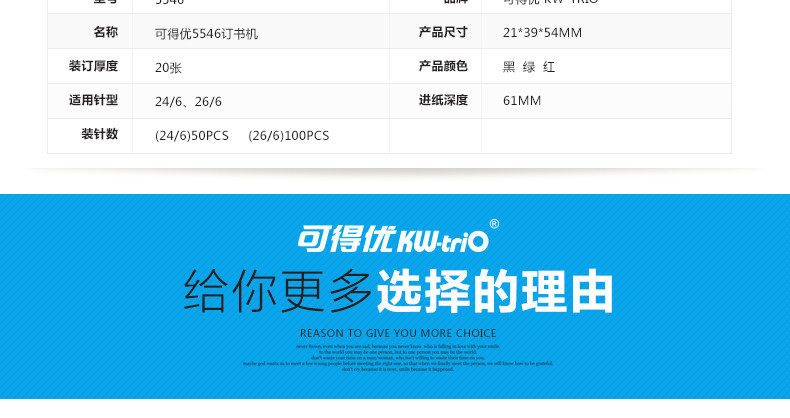Viewport: 790px width, 418px height.
Task: Click the 适用针型 label
Action: (x=93, y=100)
